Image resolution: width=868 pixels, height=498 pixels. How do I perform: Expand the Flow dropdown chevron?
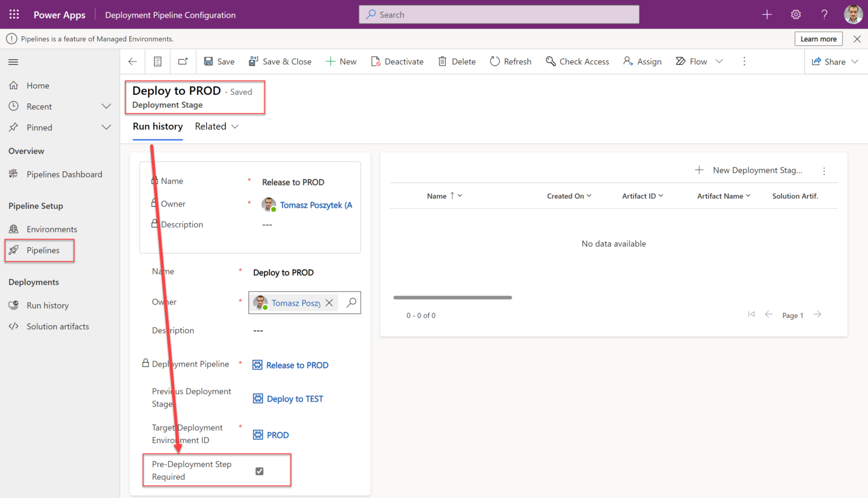(x=719, y=62)
